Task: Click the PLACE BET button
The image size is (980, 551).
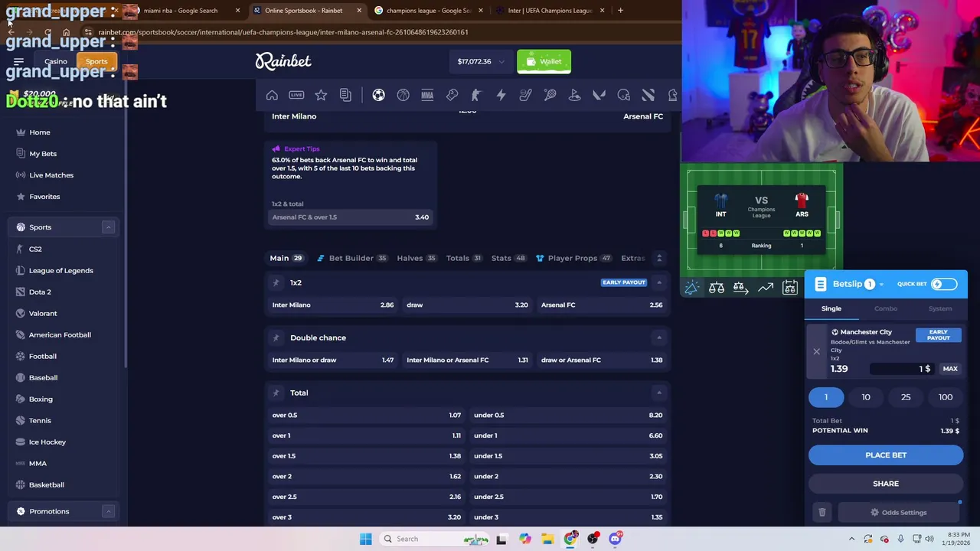Action: 886,455
